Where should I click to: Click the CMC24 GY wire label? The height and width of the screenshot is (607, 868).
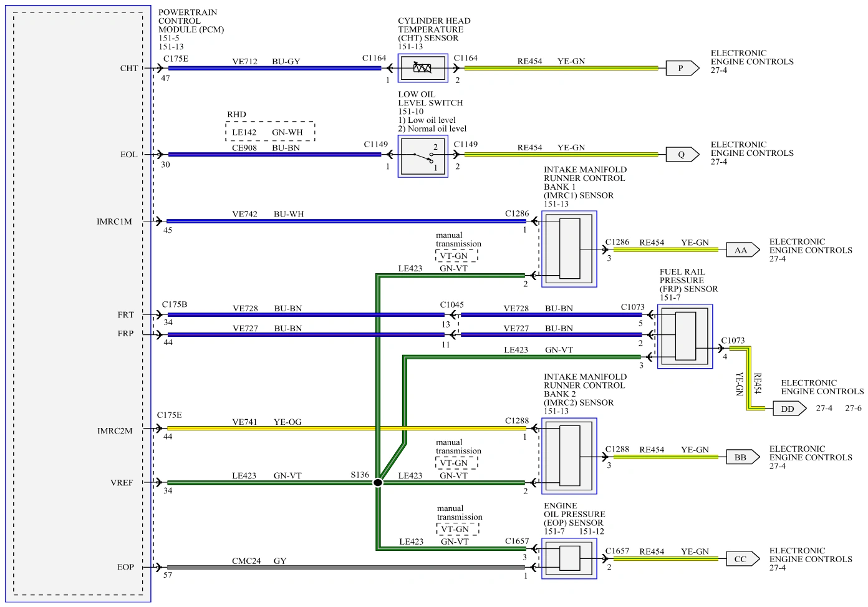pos(259,561)
